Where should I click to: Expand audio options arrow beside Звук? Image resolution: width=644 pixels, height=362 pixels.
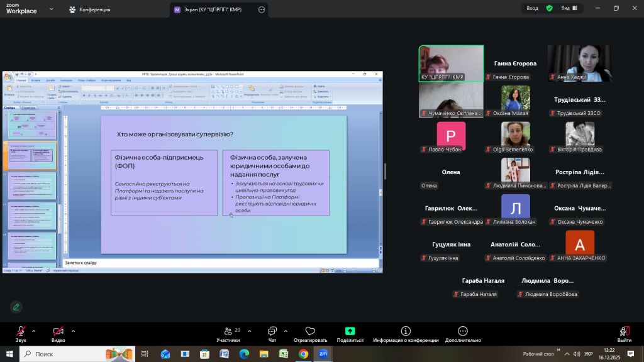pyautogui.click(x=34, y=331)
